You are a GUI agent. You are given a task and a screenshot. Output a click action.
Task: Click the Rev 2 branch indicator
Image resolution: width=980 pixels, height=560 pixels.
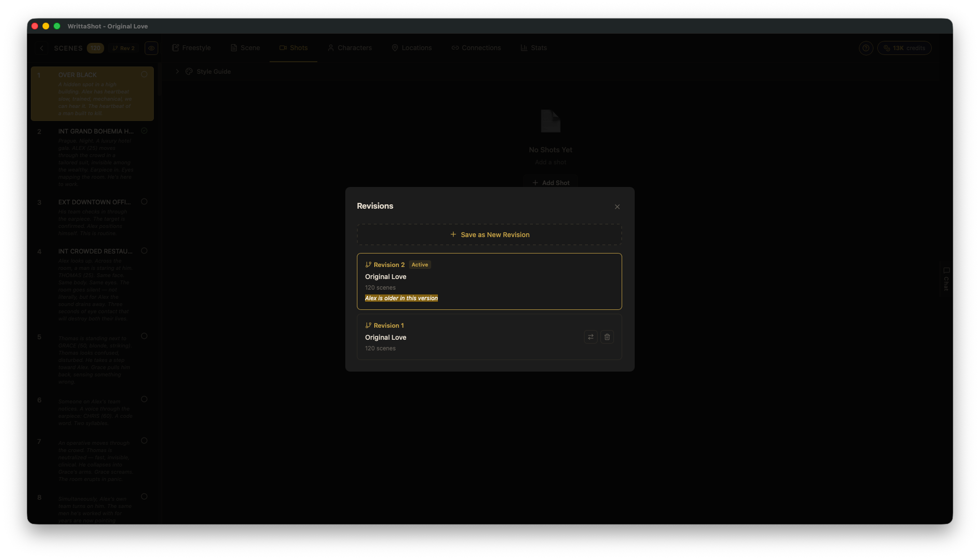click(x=123, y=48)
